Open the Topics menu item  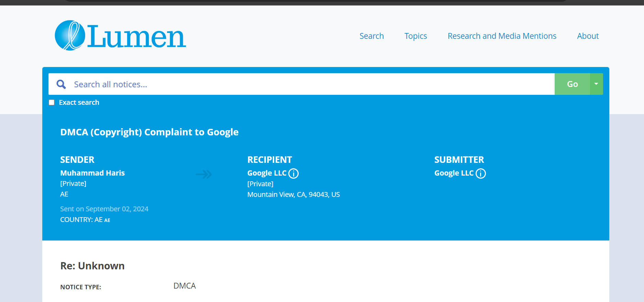click(415, 36)
